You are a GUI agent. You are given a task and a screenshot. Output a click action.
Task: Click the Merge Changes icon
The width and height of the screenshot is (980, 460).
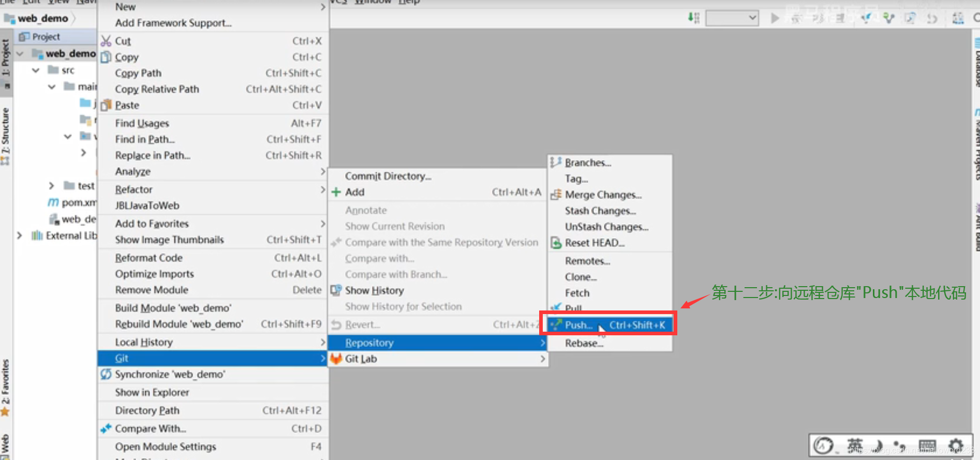(x=556, y=195)
